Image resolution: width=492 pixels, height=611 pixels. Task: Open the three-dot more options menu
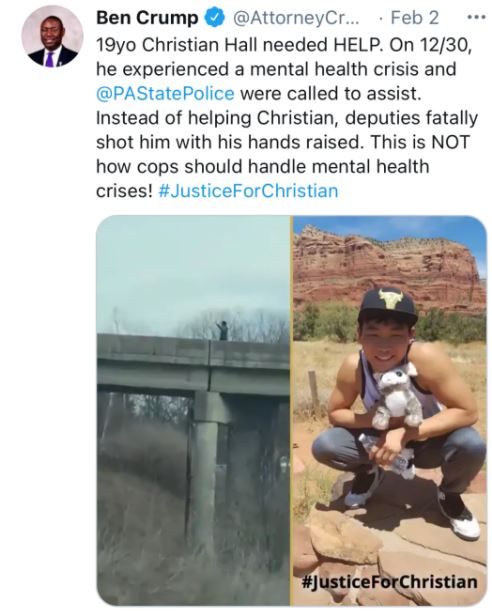[476, 18]
